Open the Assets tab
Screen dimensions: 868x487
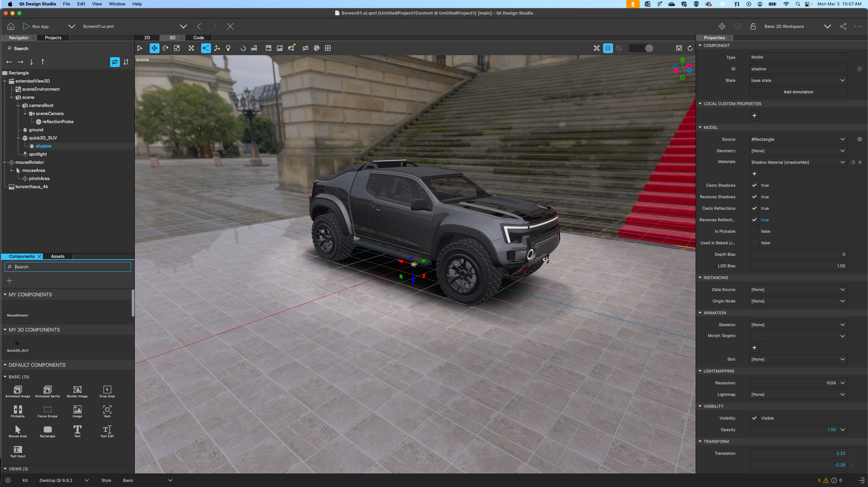pyautogui.click(x=58, y=256)
